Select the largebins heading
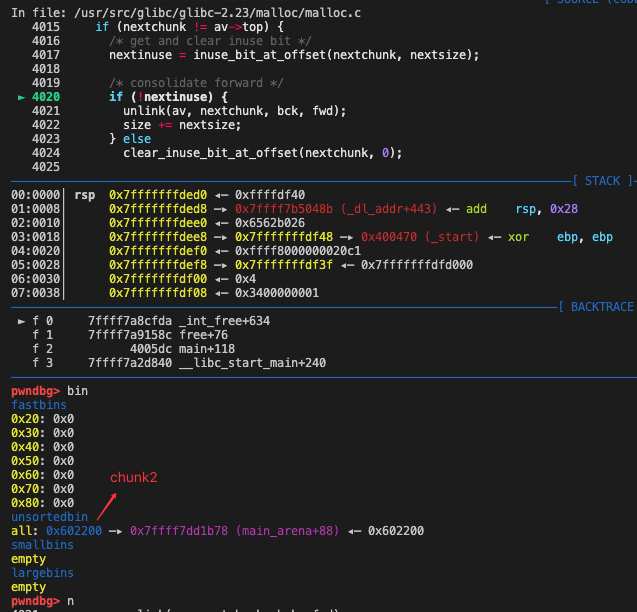 43,573
